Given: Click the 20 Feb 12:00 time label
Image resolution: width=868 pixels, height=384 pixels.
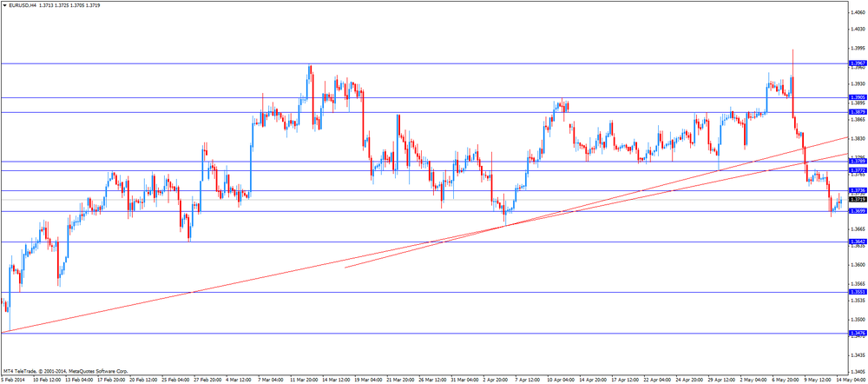Looking at the screenshot, I should point(141,381).
